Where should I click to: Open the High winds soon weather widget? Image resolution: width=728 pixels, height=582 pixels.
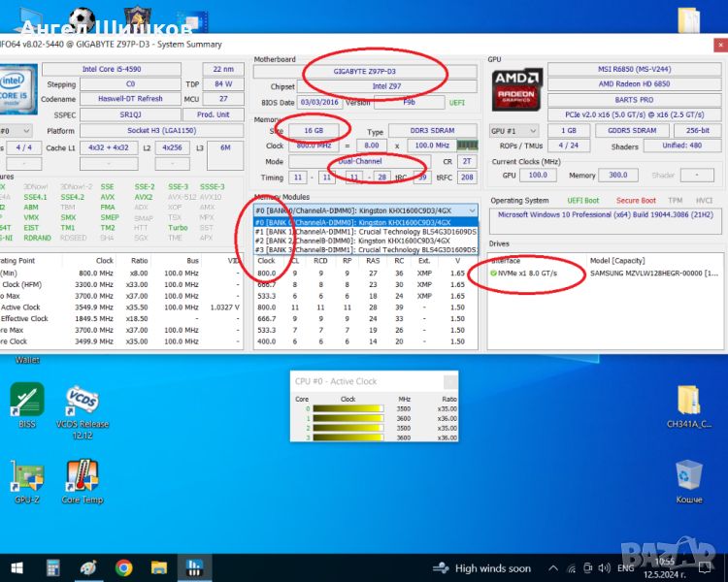click(483, 567)
